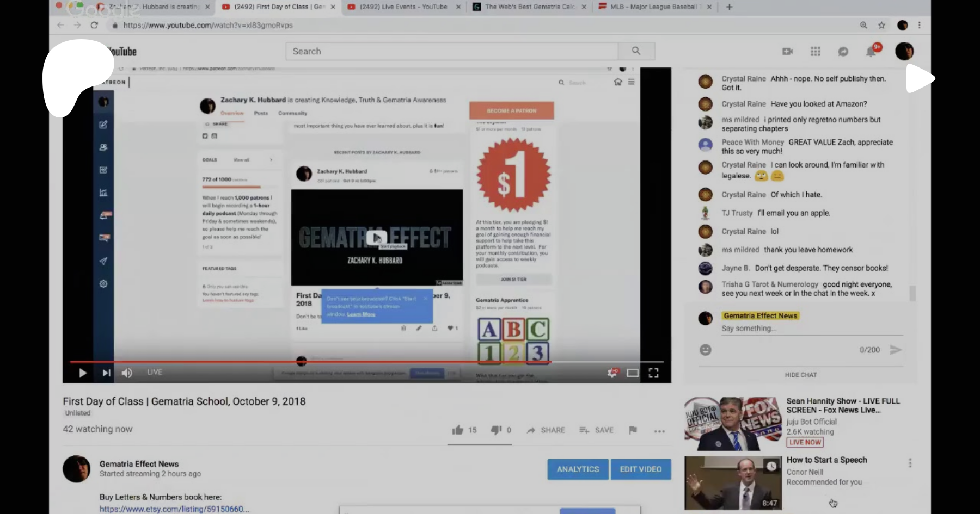The height and width of the screenshot is (514, 980).
Task: Open options menu for How to Start a Speech
Action: [910, 463]
